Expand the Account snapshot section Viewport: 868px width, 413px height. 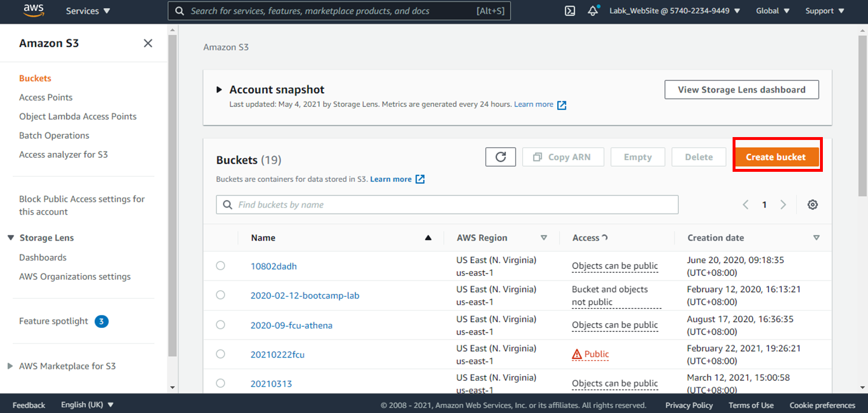pos(219,90)
